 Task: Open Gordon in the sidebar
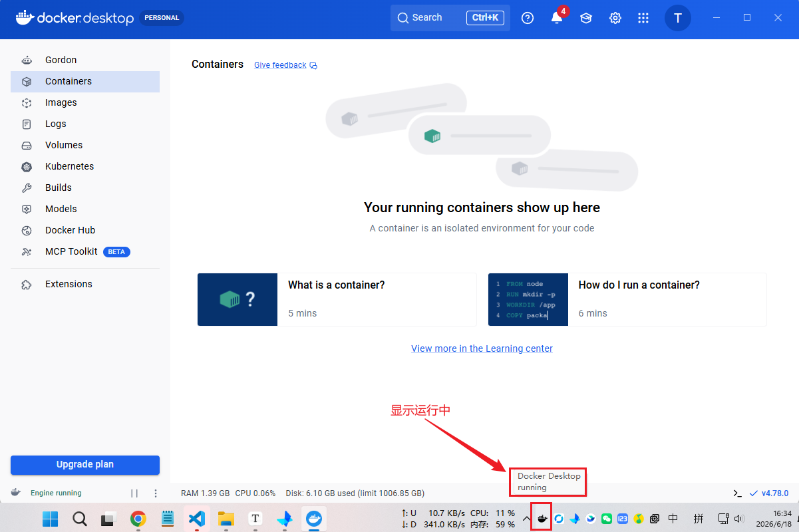[x=85, y=60]
